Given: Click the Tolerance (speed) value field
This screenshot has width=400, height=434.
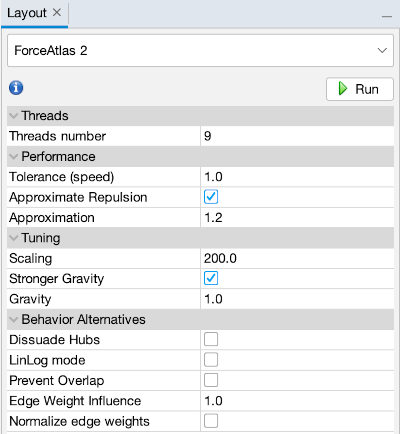Looking at the screenshot, I should [x=297, y=177].
